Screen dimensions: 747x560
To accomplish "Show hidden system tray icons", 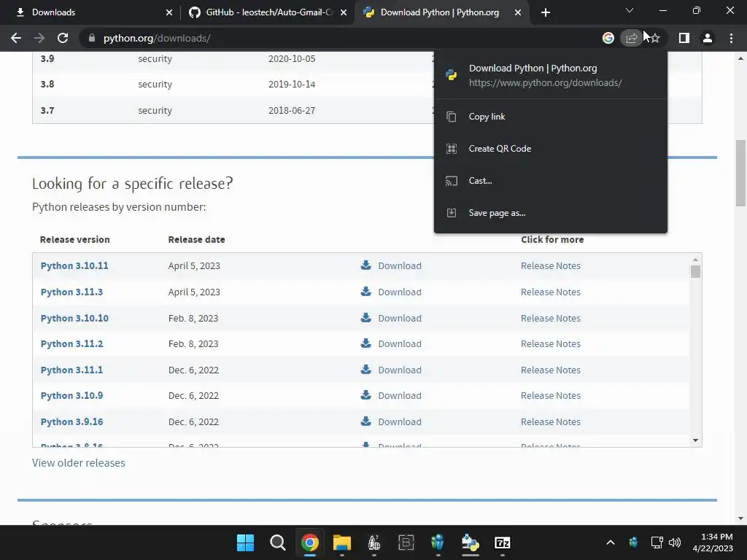I will [x=611, y=542].
